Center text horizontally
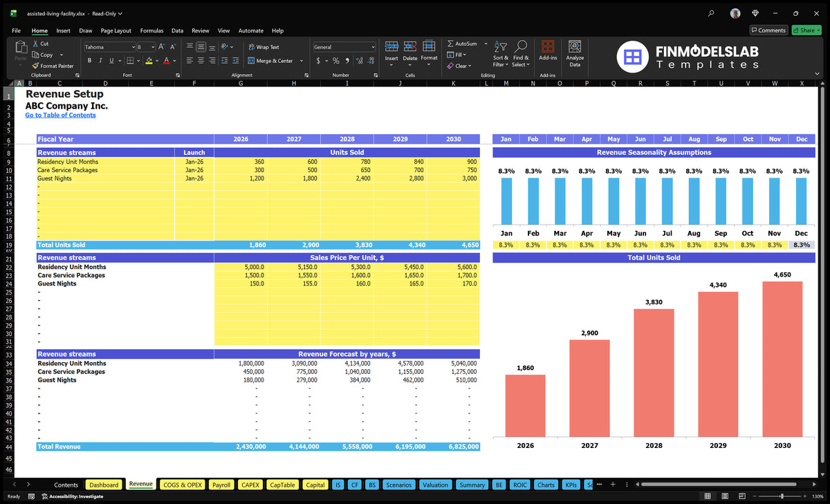The image size is (830, 504). (x=201, y=61)
